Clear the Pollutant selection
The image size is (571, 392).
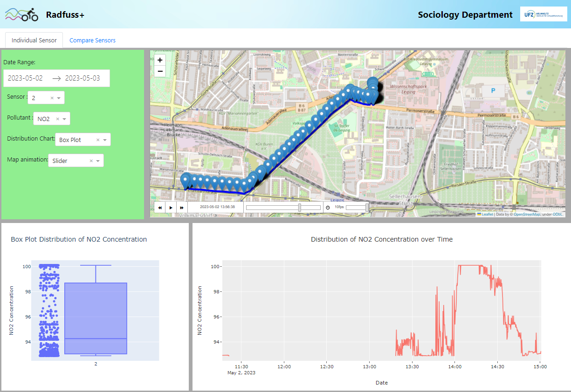(58, 119)
